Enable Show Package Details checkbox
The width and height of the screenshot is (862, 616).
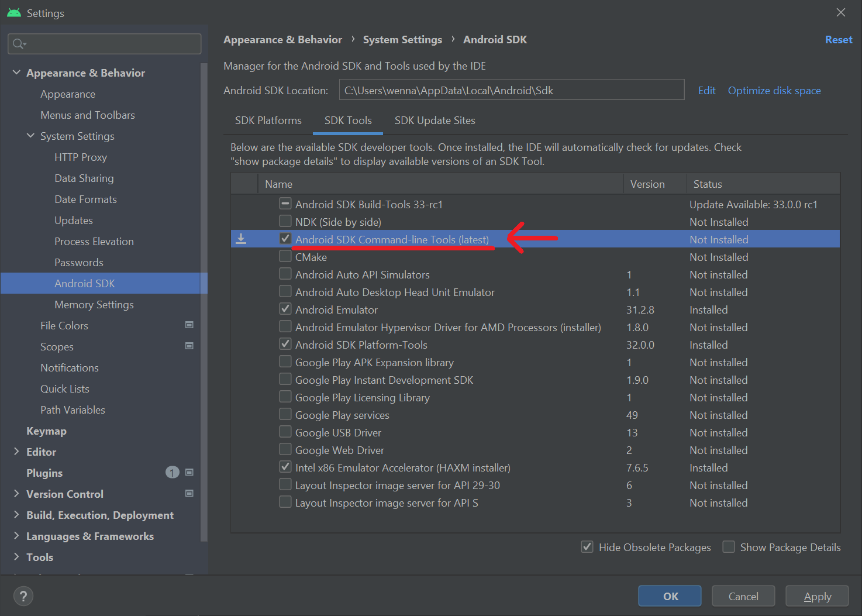[x=729, y=546]
